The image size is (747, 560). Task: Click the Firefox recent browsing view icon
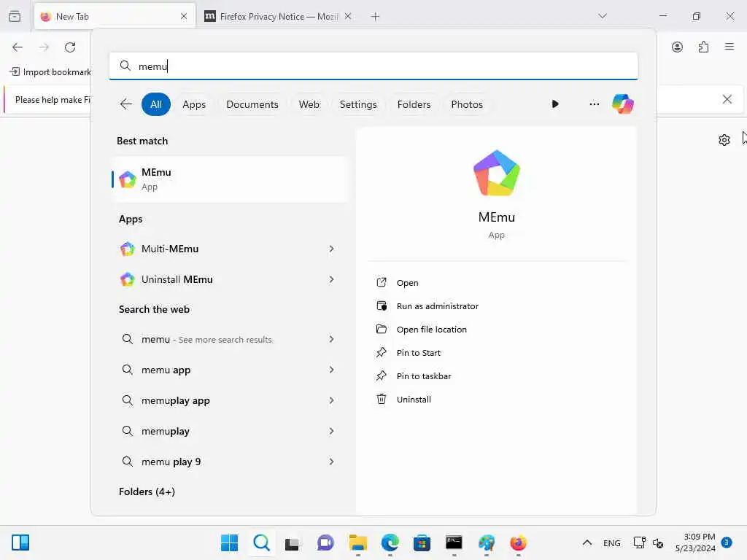(15, 16)
